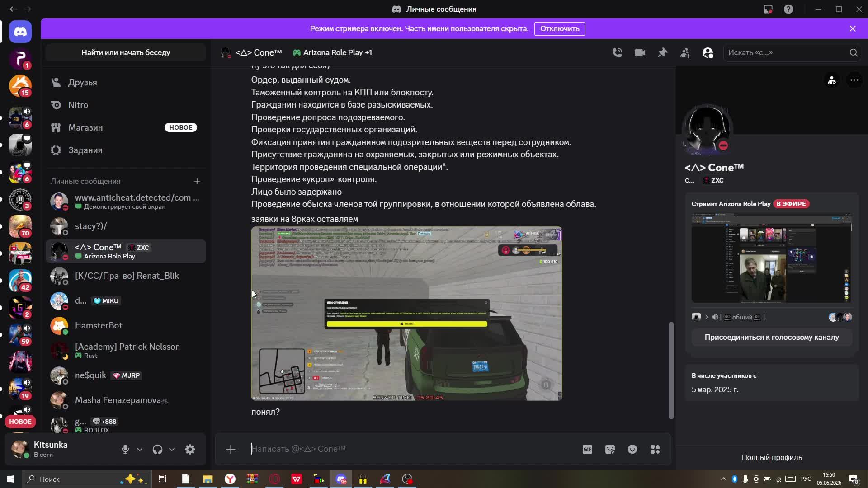This screenshot has width=868, height=488.
Task: Jump to new mentions via НОВОЕ pill
Action: (20, 422)
